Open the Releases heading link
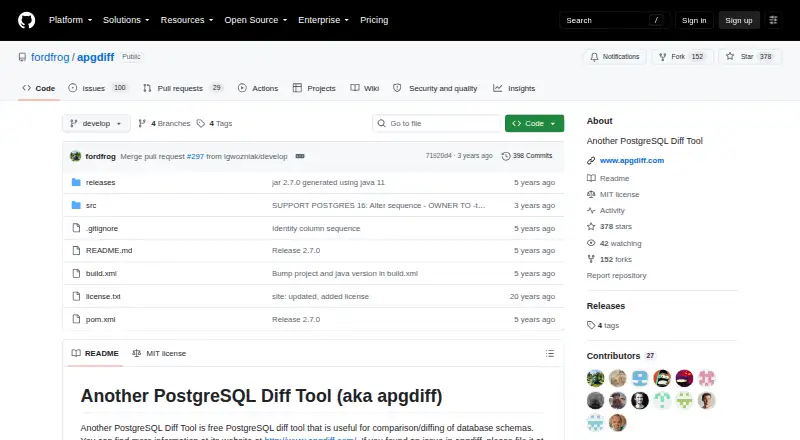Image resolution: width=800 pixels, height=440 pixels. tap(606, 306)
